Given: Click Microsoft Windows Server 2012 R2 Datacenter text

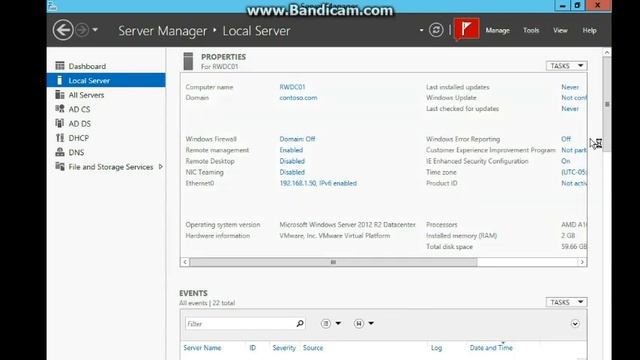Looking at the screenshot, I should click(347, 224).
